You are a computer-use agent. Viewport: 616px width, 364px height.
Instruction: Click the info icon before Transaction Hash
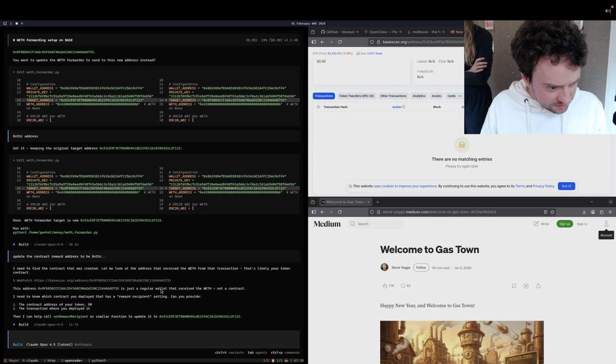(318, 107)
